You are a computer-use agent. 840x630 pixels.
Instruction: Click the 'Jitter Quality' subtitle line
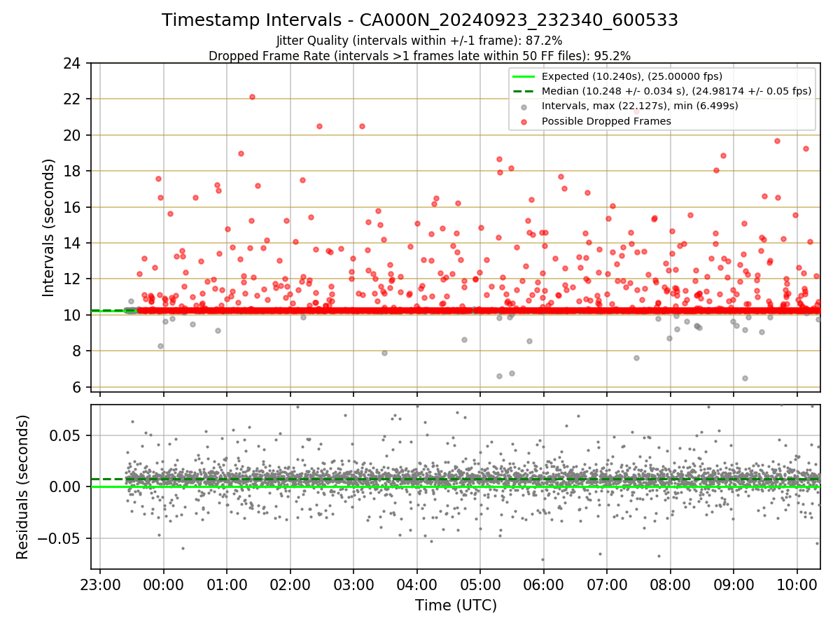(x=419, y=41)
